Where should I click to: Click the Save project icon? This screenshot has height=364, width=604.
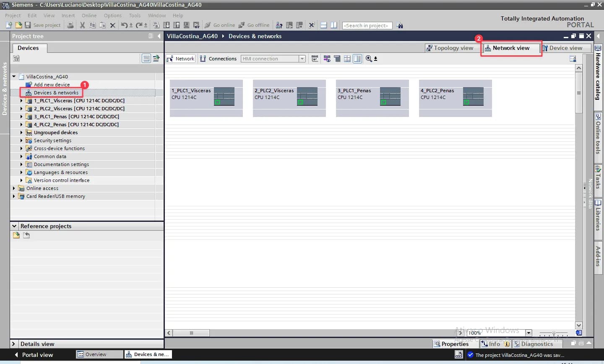[28, 25]
